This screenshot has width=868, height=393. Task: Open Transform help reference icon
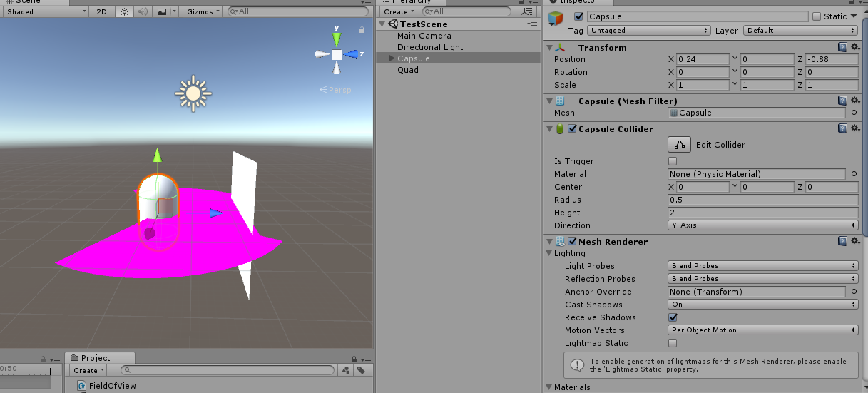842,47
